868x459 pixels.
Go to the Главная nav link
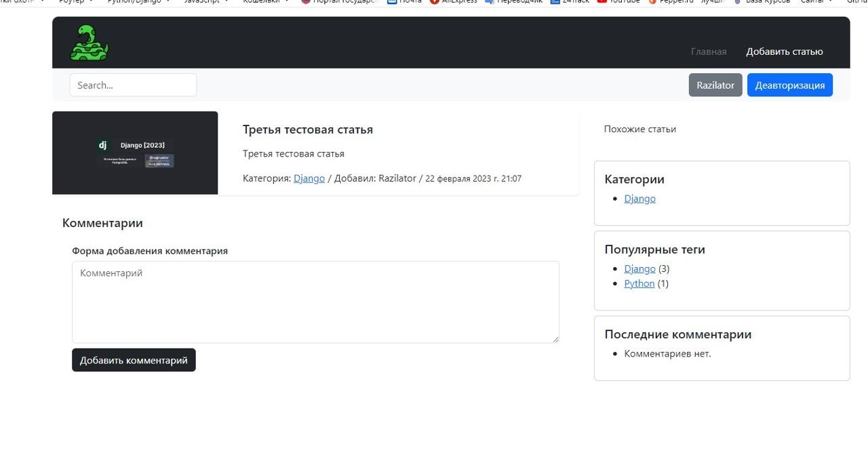coord(709,52)
